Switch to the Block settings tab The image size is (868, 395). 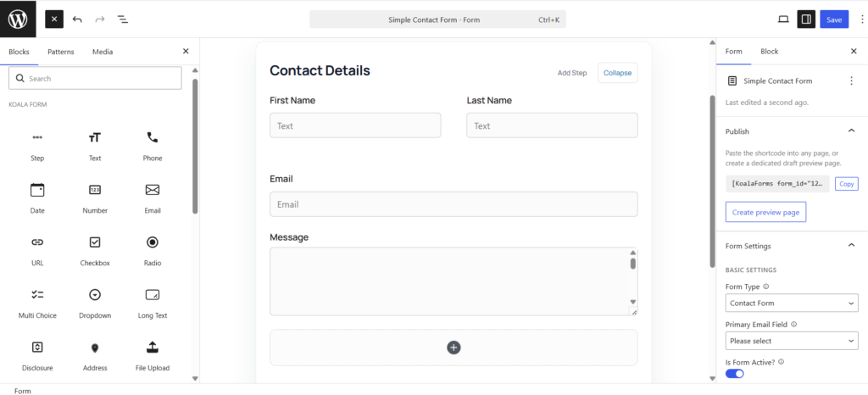769,52
